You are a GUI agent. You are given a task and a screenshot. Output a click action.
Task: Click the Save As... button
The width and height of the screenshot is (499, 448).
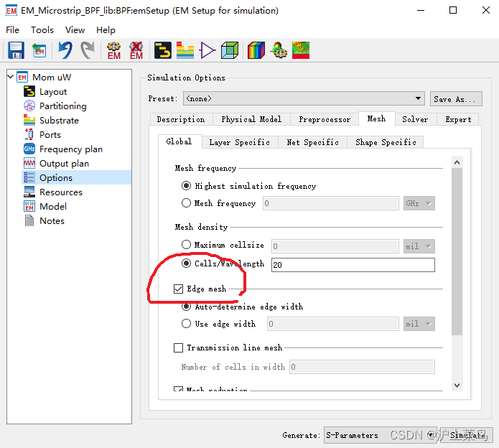pos(456,99)
